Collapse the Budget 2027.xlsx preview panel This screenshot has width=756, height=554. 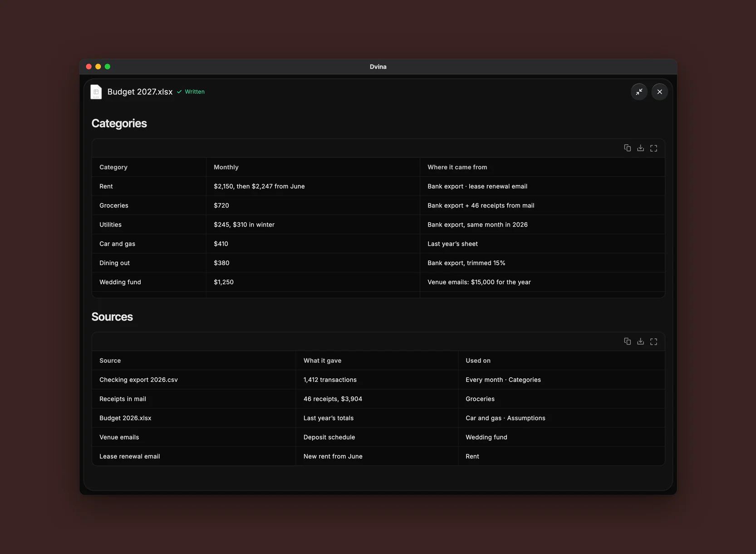639,92
